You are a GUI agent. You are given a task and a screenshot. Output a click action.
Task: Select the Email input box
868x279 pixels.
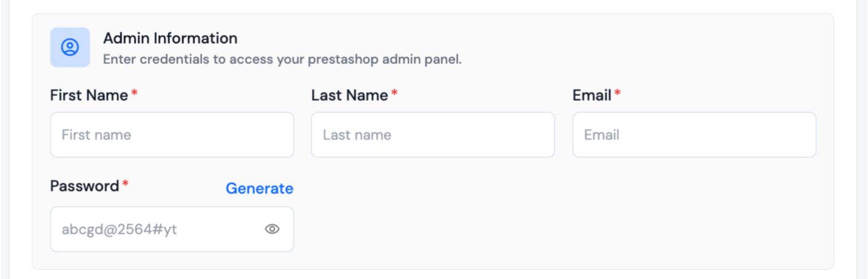pos(694,135)
